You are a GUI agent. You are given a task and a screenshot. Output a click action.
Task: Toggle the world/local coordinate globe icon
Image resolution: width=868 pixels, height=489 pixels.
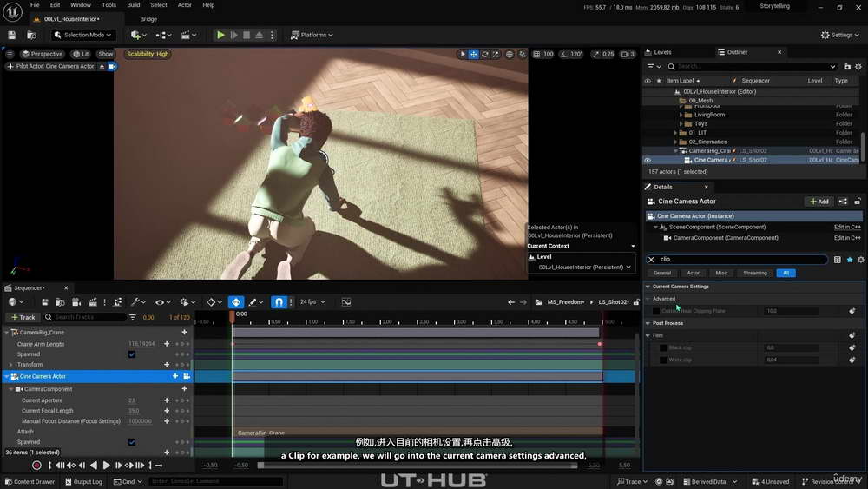point(510,54)
